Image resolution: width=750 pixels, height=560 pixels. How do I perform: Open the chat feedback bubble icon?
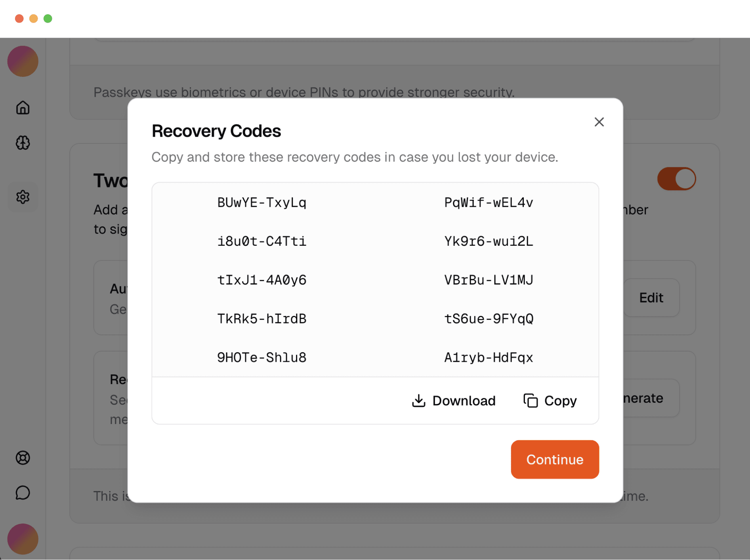tap(22, 493)
